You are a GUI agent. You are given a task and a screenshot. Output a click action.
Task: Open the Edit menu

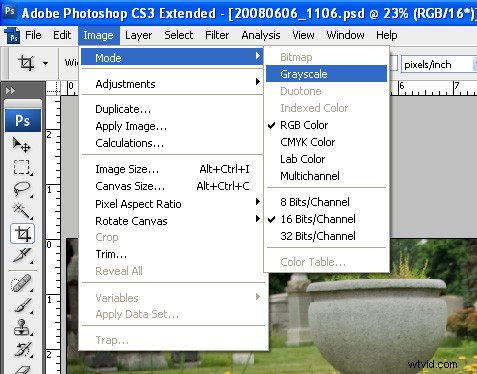(62, 35)
